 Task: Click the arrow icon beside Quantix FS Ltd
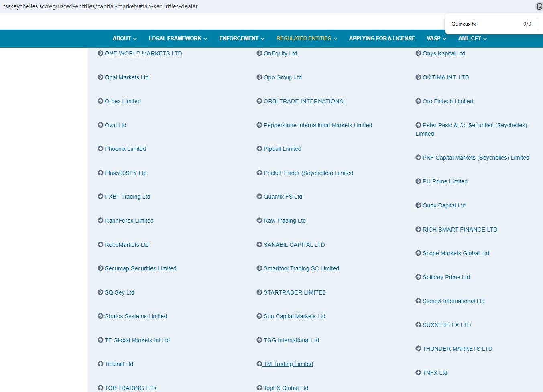coord(259,196)
